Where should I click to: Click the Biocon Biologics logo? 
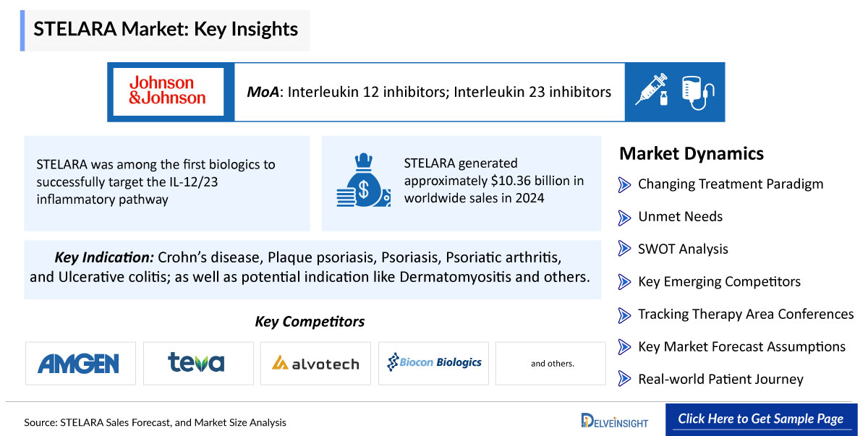pos(434,363)
